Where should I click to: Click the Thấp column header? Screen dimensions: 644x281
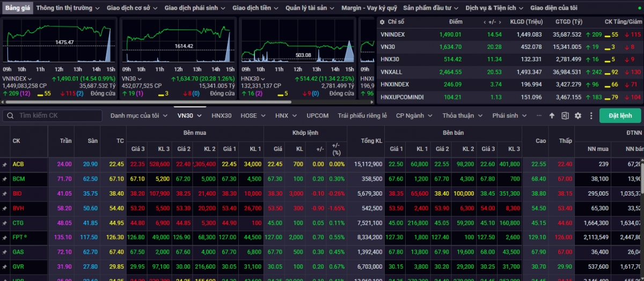tap(565, 140)
